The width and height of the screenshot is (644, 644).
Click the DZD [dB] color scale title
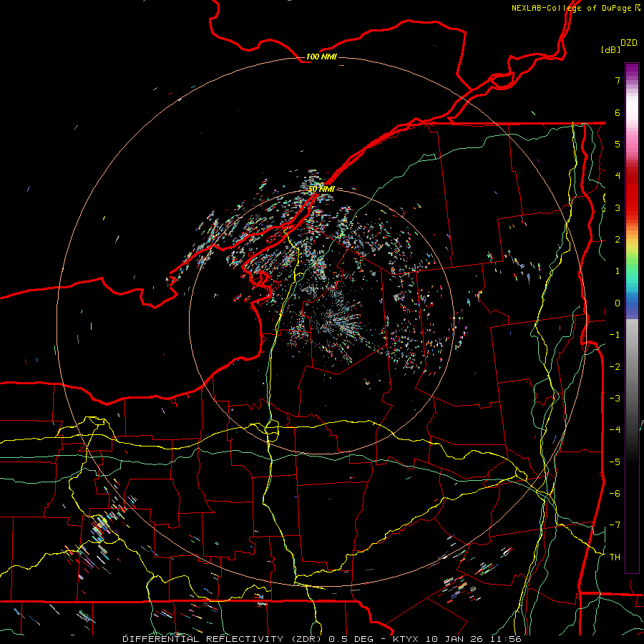click(x=619, y=46)
